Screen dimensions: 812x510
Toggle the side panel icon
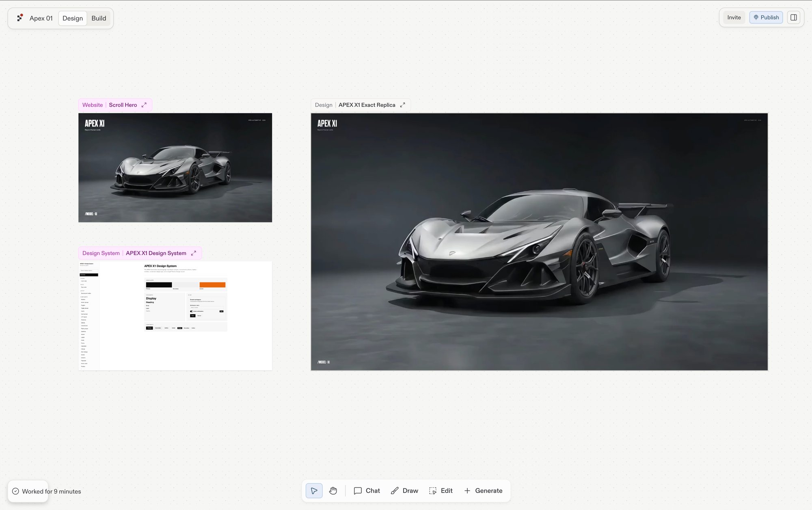click(793, 17)
